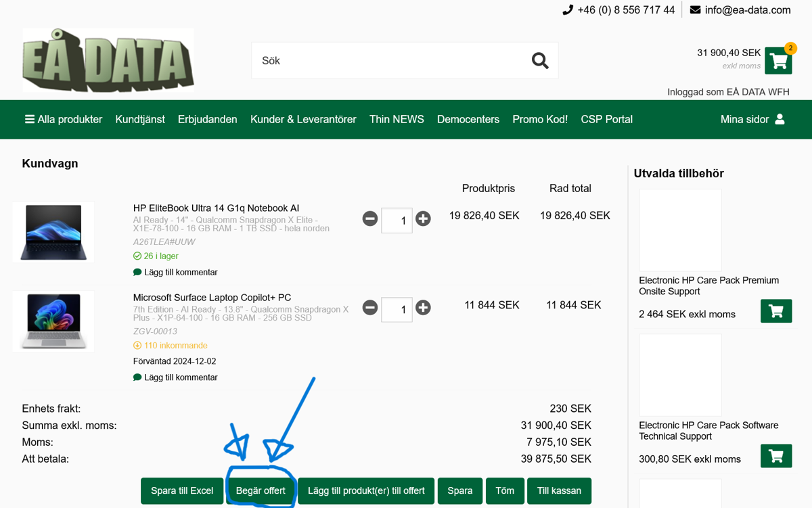This screenshot has width=812, height=508.
Task: Open Care Pack Software Technical Support title
Action: tap(708, 431)
